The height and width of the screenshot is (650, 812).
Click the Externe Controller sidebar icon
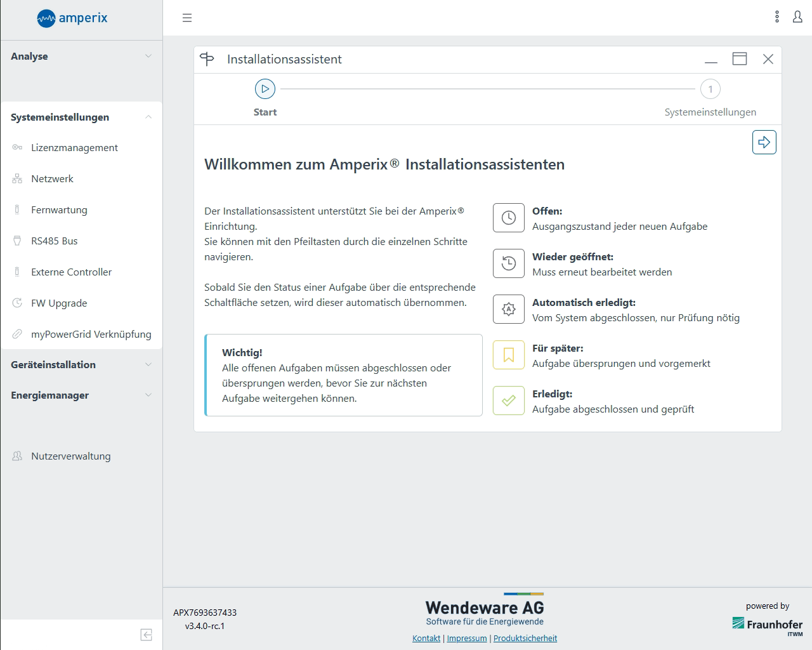(x=17, y=272)
